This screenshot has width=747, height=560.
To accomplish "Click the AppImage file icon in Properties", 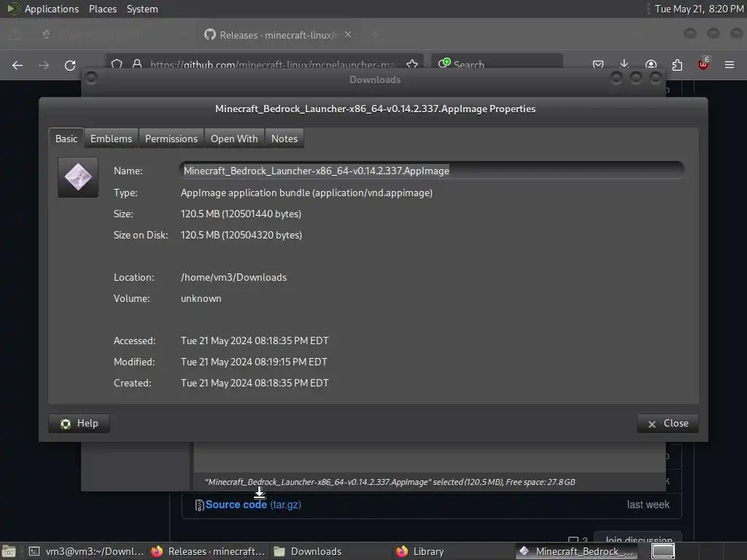I will coord(78,177).
